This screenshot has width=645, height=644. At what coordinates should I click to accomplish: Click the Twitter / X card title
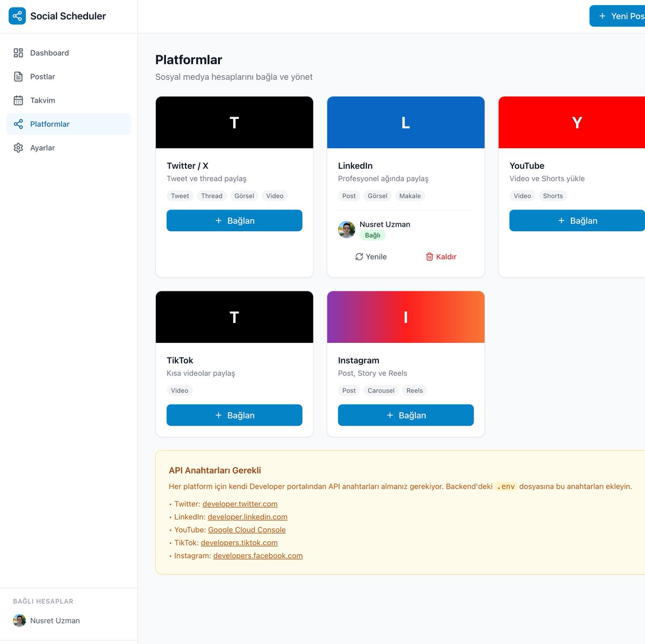pos(188,166)
